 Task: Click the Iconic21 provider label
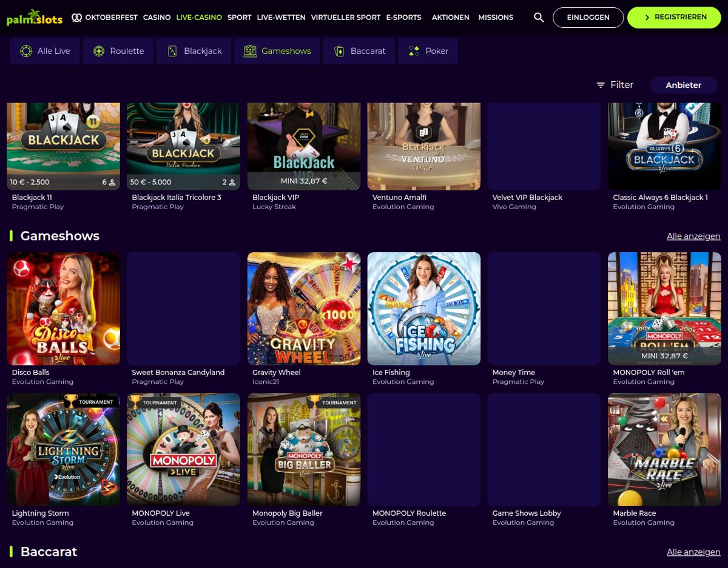tap(266, 382)
